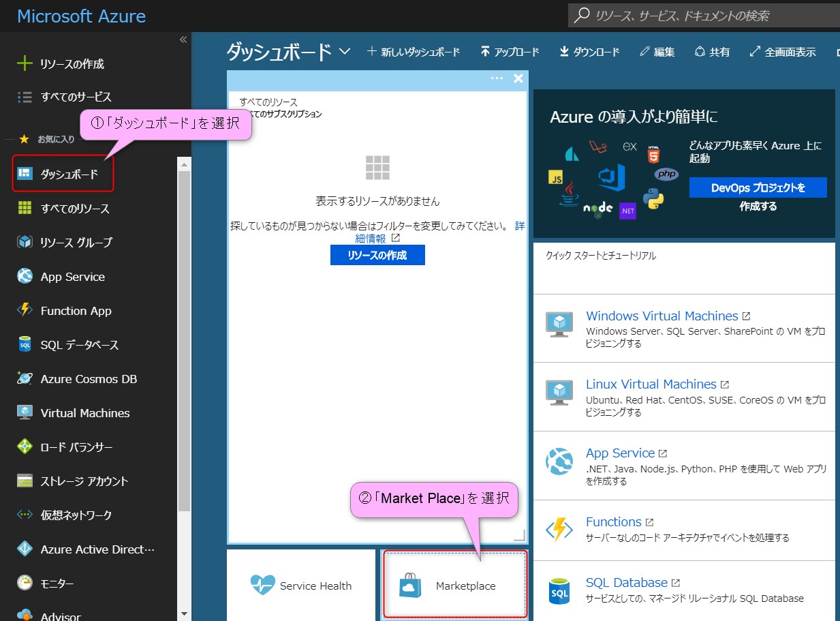Image resolution: width=840 pixels, height=621 pixels.
Task: Select Upload in dashboard toolbar
Action: 510,52
